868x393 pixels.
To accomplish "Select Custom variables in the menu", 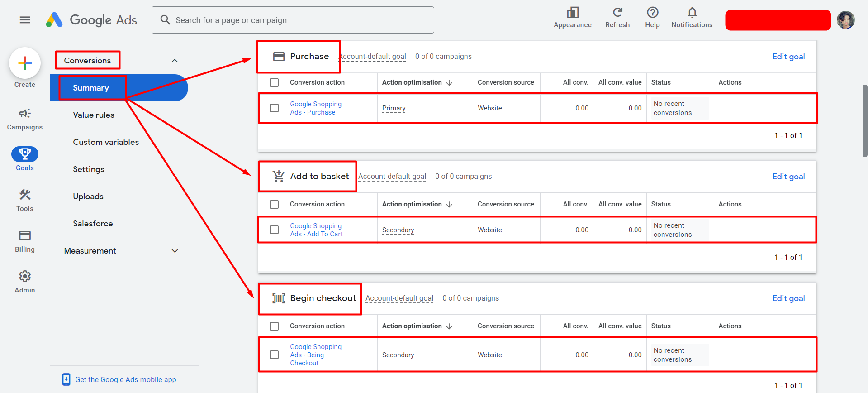I will (x=106, y=142).
